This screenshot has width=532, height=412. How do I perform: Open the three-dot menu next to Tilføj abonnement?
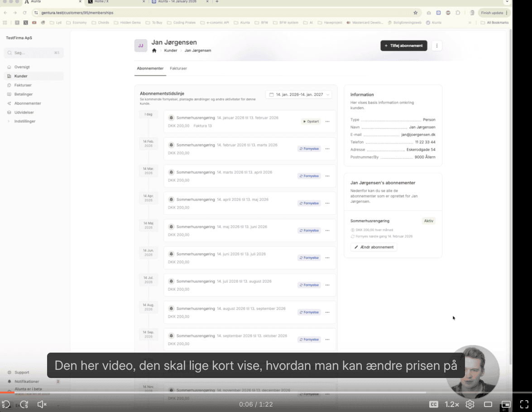436,45
